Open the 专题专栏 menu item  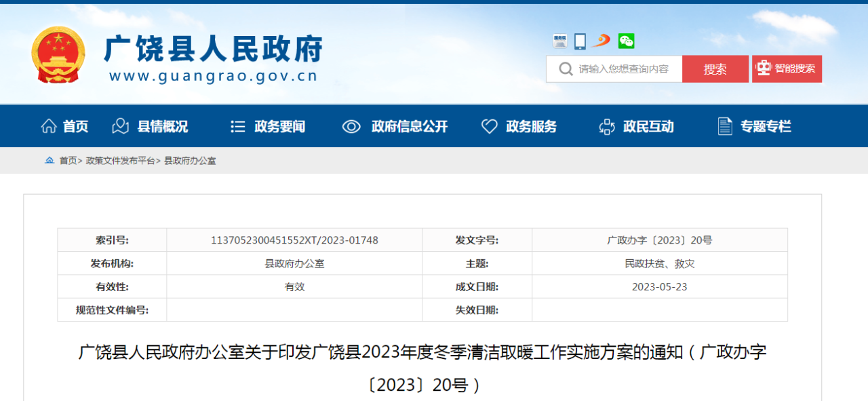point(766,126)
